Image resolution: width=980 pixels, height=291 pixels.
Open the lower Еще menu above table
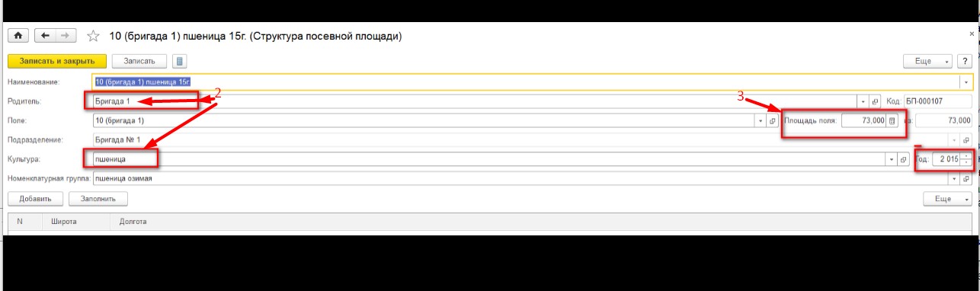point(947,199)
